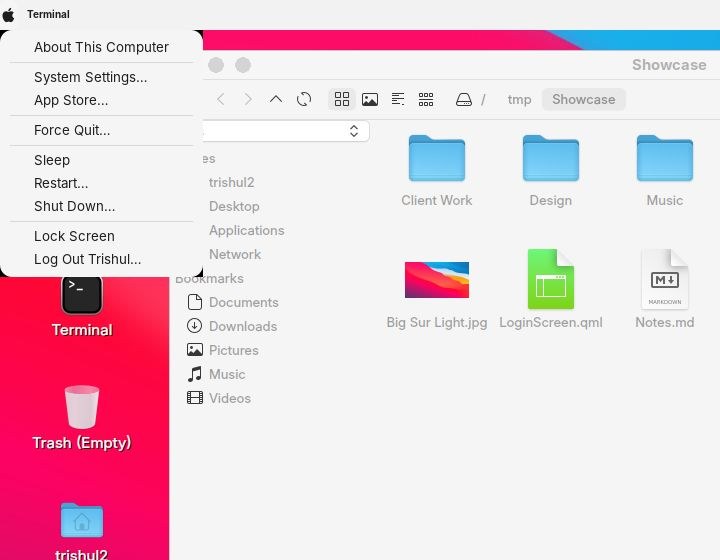Click the LoginScreen.qml file name
The height and width of the screenshot is (560, 720).
(551, 322)
